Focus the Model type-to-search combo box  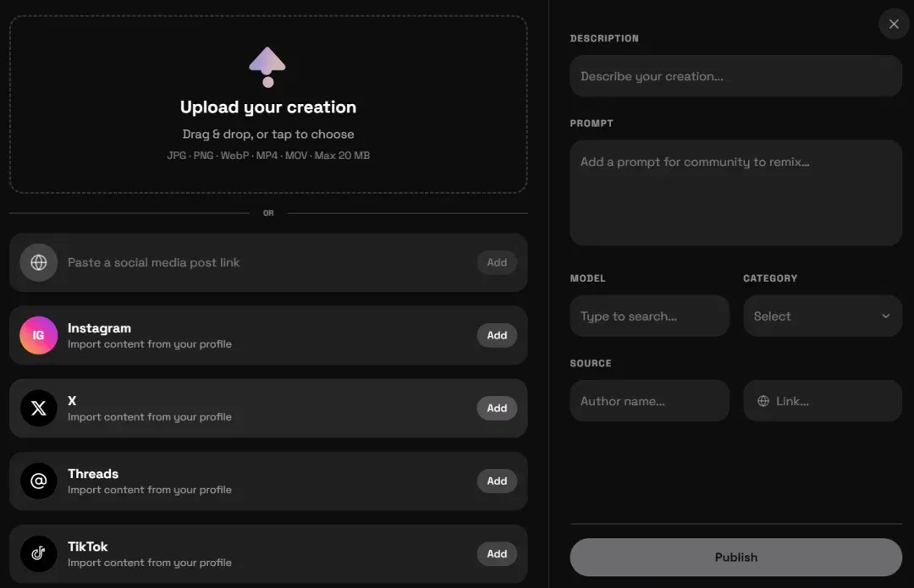coord(649,316)
